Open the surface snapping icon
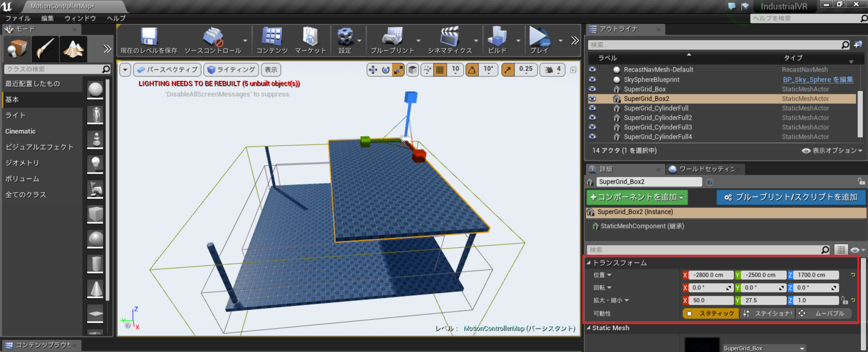 (x=427, y=70)
